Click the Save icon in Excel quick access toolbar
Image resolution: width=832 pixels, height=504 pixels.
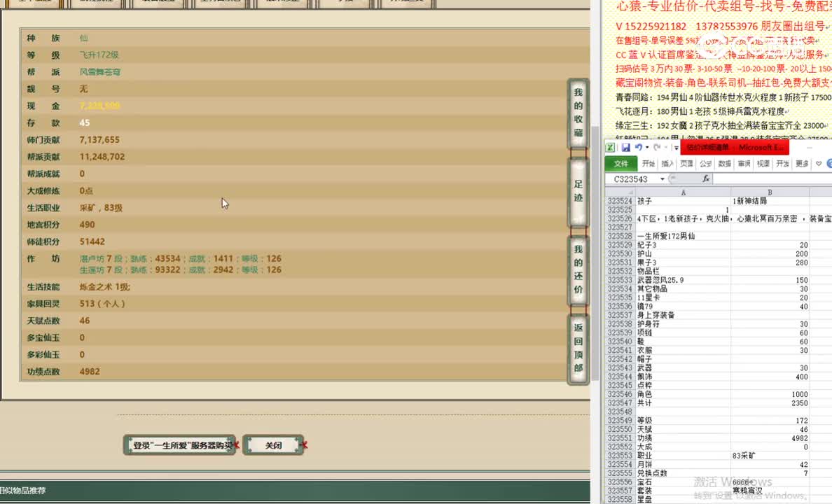(x=625, y=147)
